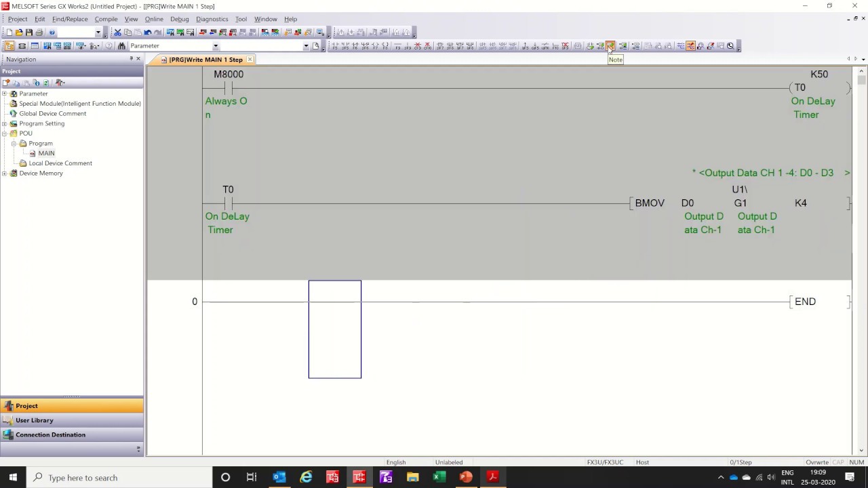The width and height of the screenshot is (868, 488).
Task: Open the Tool menu
Action: (x=241, y=19)
